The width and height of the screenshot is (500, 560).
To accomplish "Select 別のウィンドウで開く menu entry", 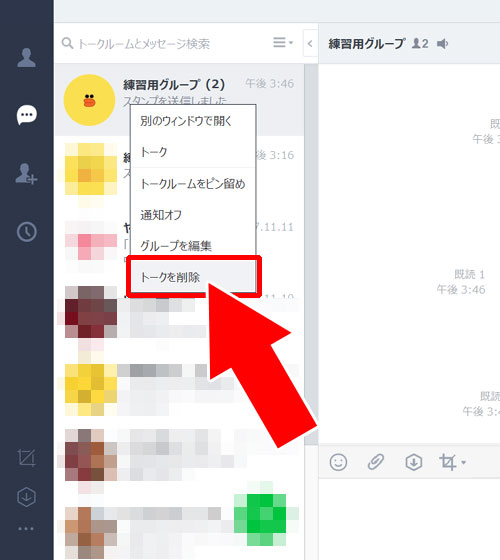I will pyautogui.click(x=193, y=121).
